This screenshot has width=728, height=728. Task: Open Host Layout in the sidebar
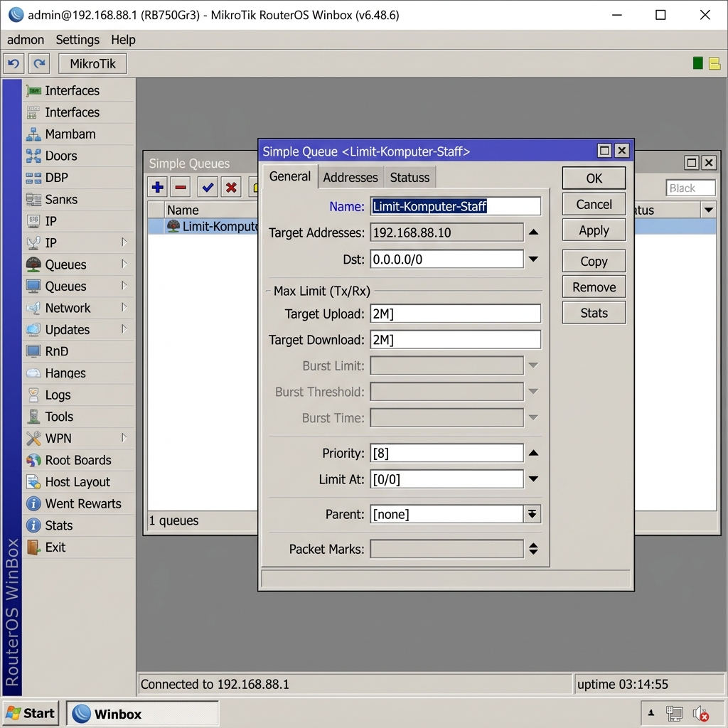click(x=78, y=483)
